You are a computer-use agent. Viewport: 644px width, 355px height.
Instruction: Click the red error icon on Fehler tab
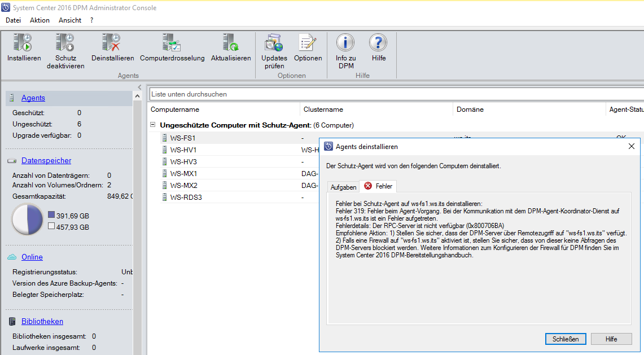point(368,186)
